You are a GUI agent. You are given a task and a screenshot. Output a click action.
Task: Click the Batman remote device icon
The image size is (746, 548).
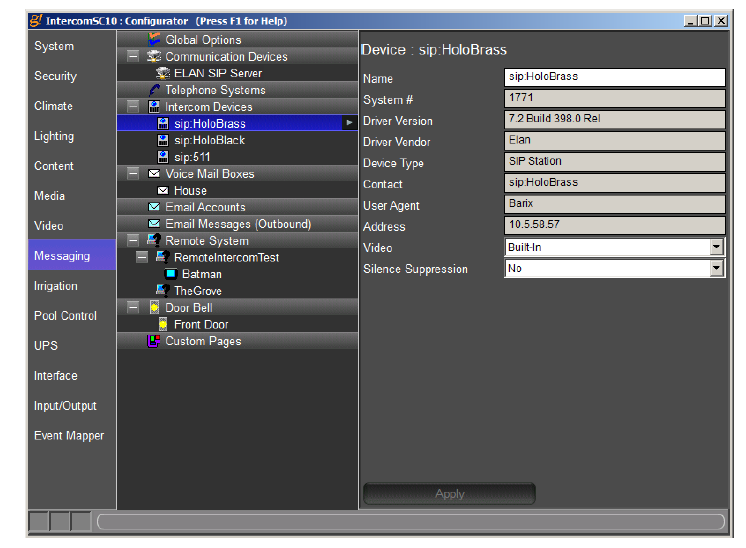170,274
